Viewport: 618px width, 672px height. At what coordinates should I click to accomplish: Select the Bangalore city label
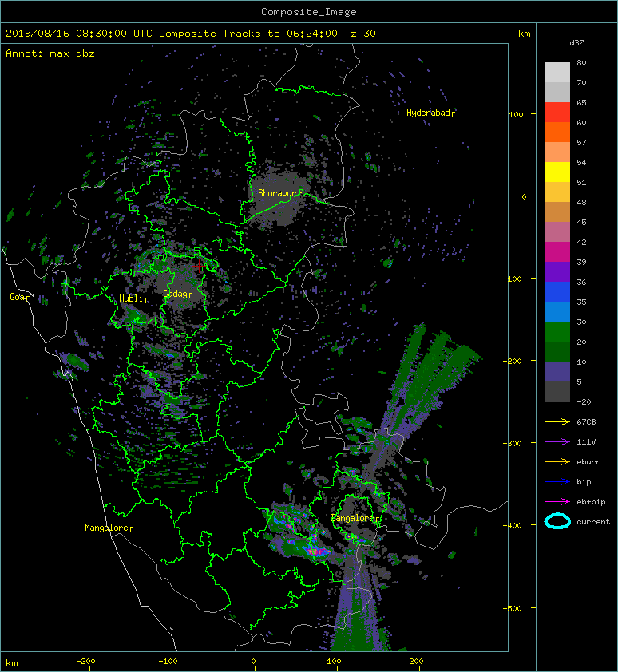click(355, 518)
